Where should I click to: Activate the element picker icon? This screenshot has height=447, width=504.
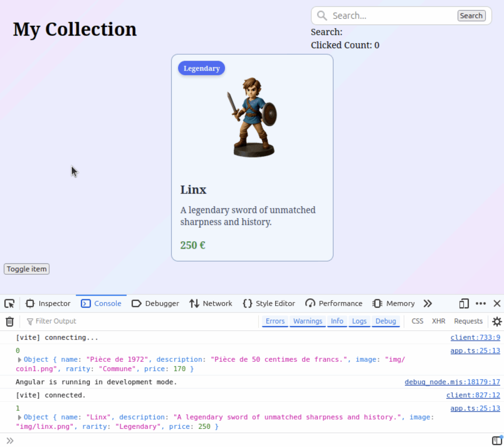9,303
